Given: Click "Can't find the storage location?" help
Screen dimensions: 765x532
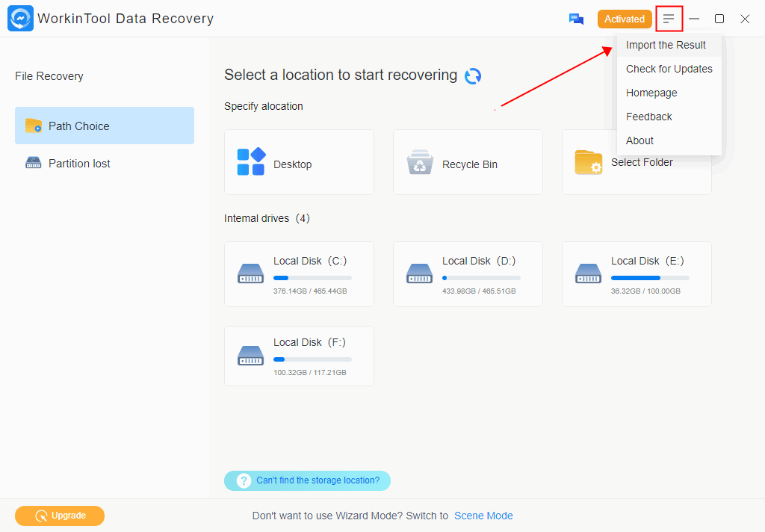Looking at the screenshot, I should (x=308, y=480).
